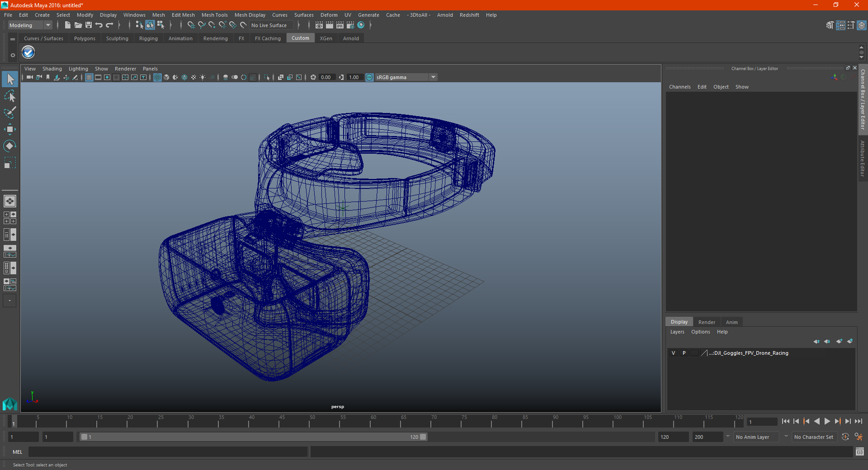Open the Modeling menu set dropdown

30,25
